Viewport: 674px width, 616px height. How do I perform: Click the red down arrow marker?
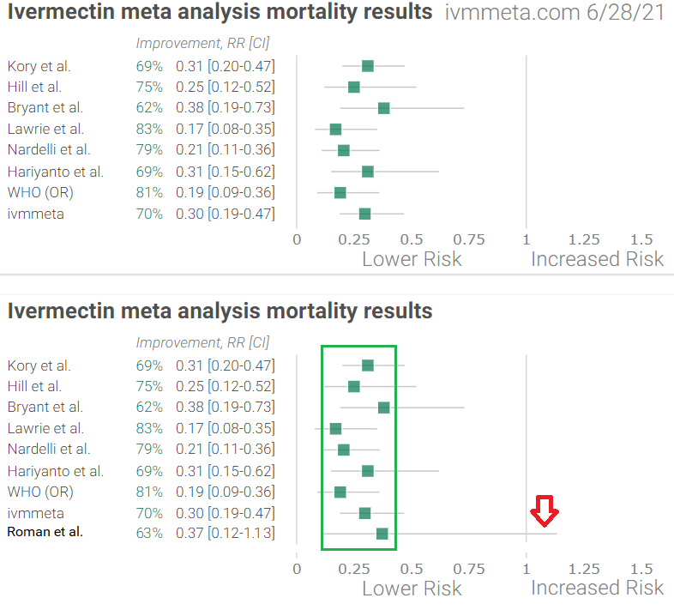coord(544,514)
